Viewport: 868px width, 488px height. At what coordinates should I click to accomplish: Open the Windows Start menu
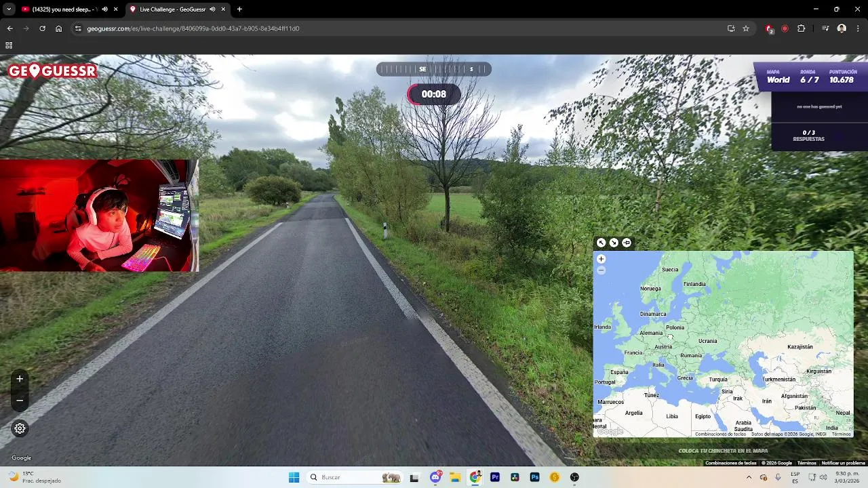(x=294, y=477)
